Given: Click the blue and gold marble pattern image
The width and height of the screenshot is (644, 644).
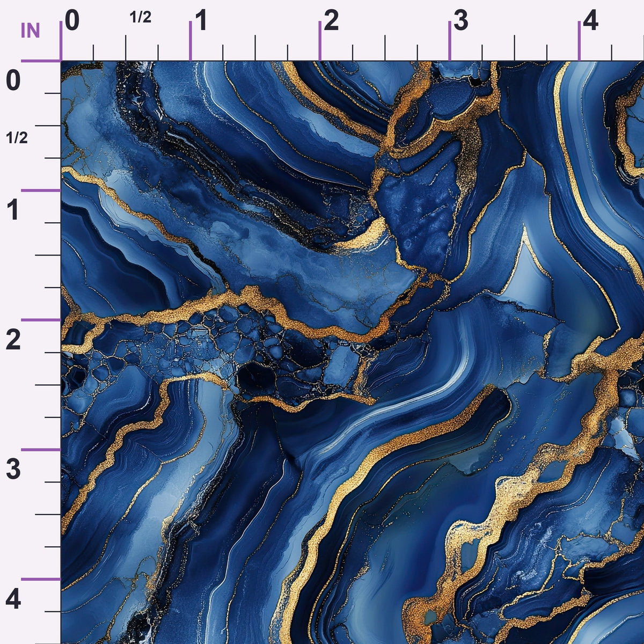Looking at the screenshot, I should 353,353.
